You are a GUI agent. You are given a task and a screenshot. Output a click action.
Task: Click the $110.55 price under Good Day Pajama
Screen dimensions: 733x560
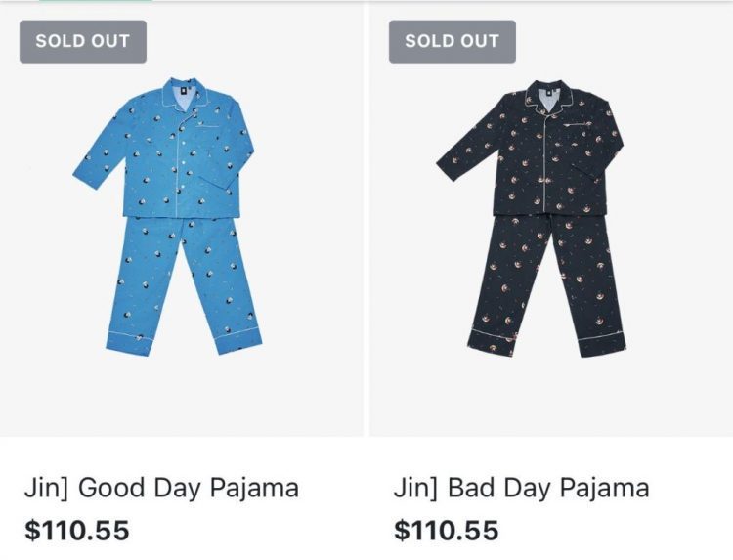[76, 531]
